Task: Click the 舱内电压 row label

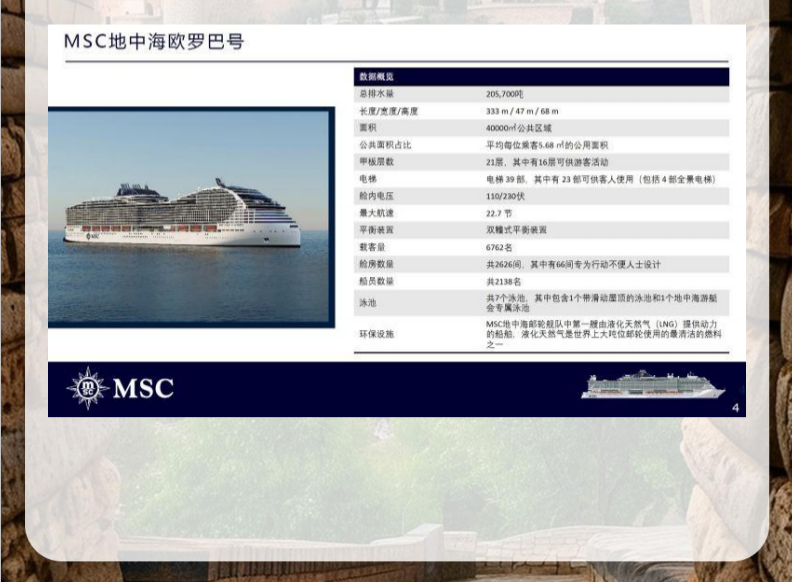Action: [x=377, y=195]
